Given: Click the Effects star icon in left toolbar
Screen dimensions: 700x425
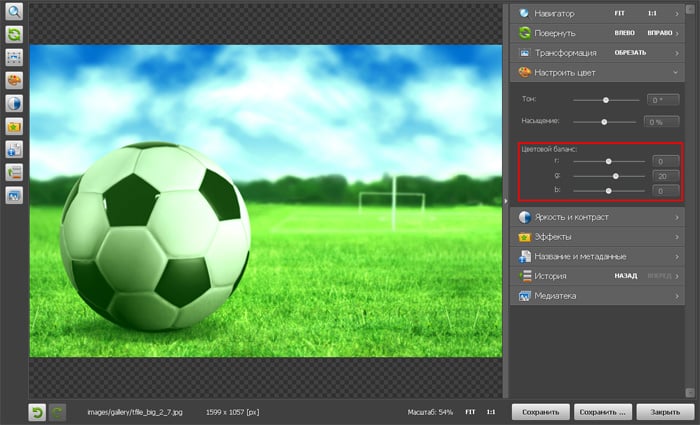Looking at the screenshot, I should (14, 127).
